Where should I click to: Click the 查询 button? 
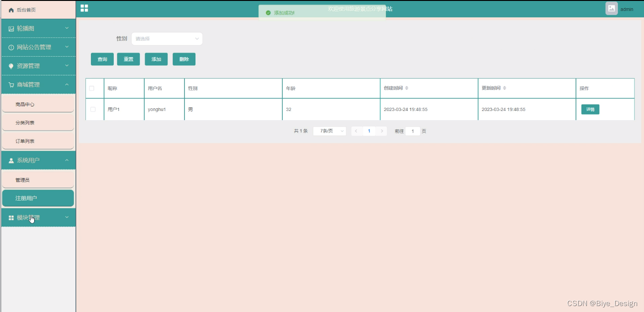(x=102, y=59)
